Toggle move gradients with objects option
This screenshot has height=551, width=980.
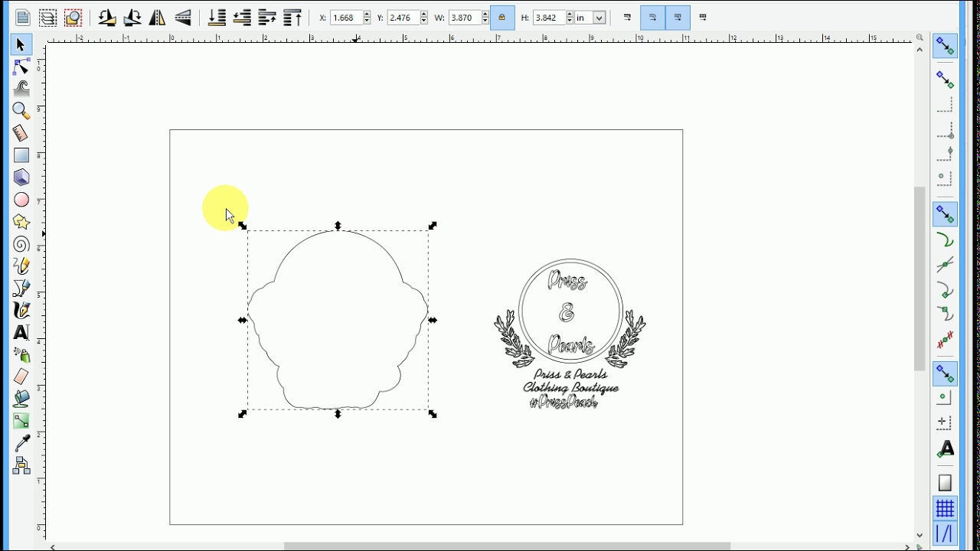pos(678,18)
